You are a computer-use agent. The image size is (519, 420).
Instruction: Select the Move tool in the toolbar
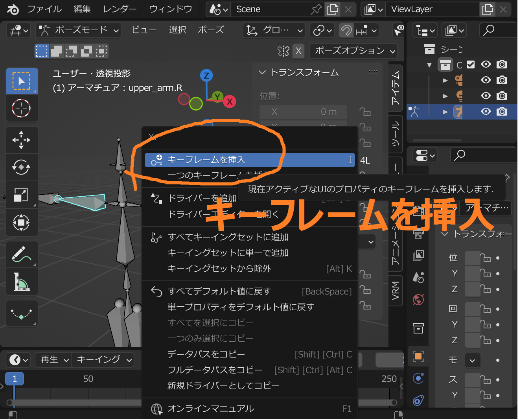point(21,140)
